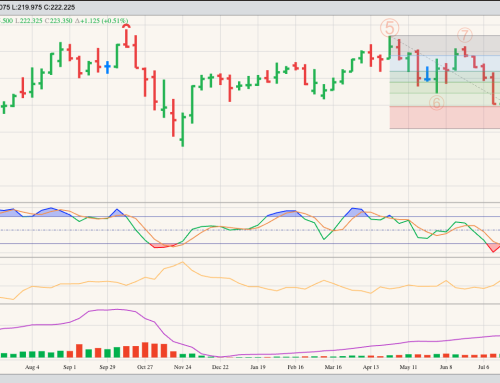500x383 pixels.
Task: Click the blue down arrow signal marker
Action: pyautogui.click(x=427, y=75)
